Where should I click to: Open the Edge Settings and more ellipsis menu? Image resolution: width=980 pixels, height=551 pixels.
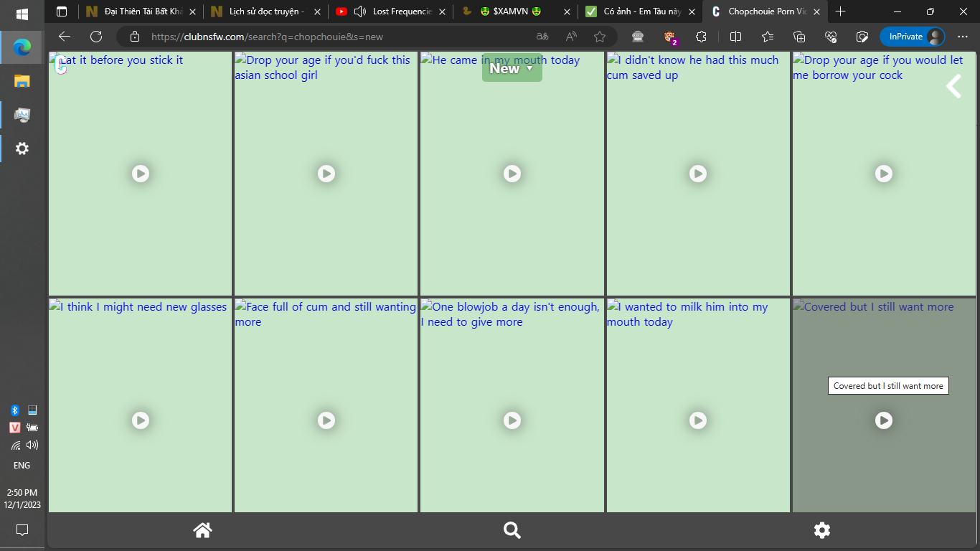963,37
